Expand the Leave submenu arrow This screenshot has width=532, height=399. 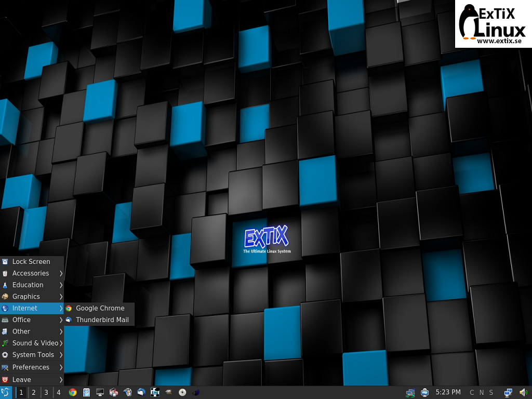click(61, 380)
